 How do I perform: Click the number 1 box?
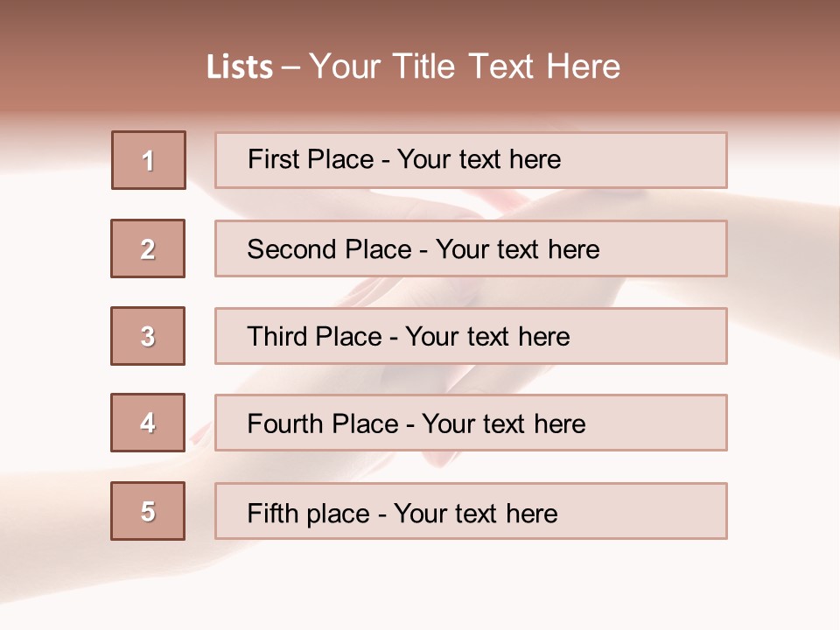148,160
